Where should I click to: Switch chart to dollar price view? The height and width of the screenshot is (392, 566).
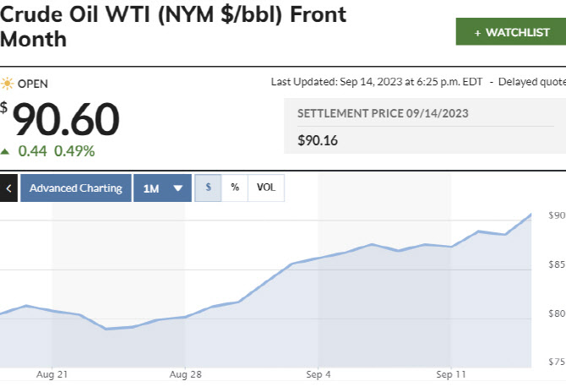point(208,188)
